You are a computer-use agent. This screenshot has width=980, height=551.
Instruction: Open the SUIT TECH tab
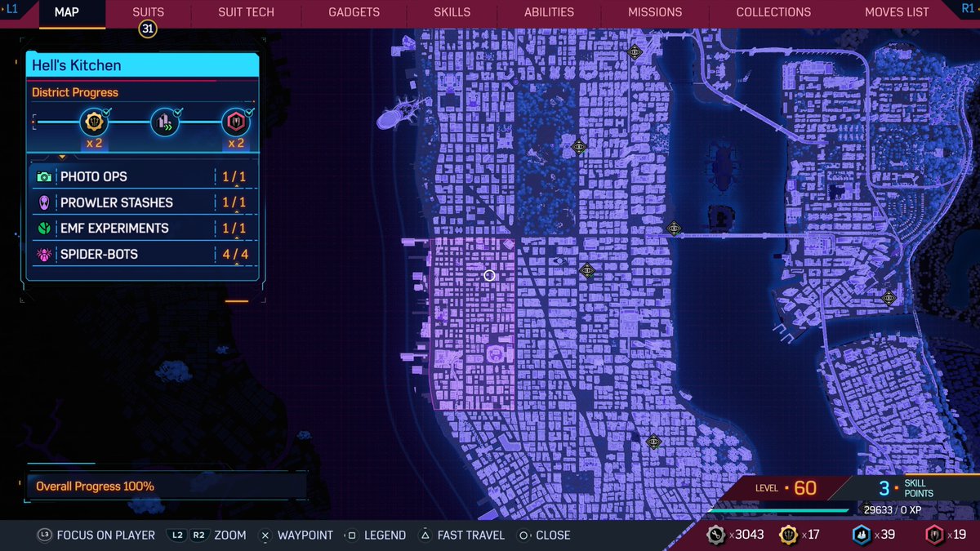pyautogui.click(x=247, y=12)
